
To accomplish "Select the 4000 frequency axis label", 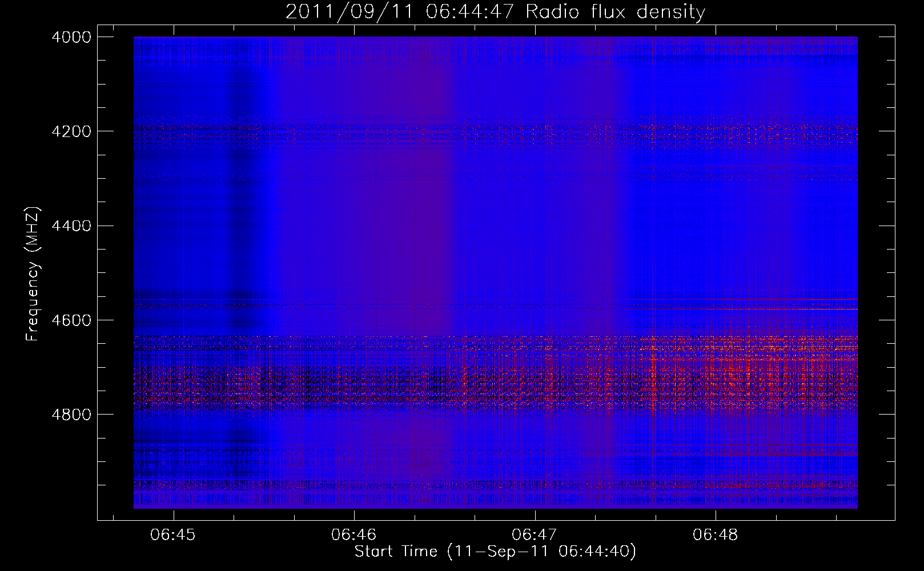I will click(71, 37).
